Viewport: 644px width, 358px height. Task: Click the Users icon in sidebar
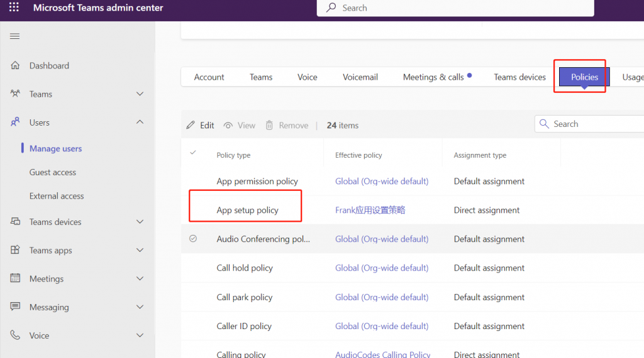click(x=15, y=122)
